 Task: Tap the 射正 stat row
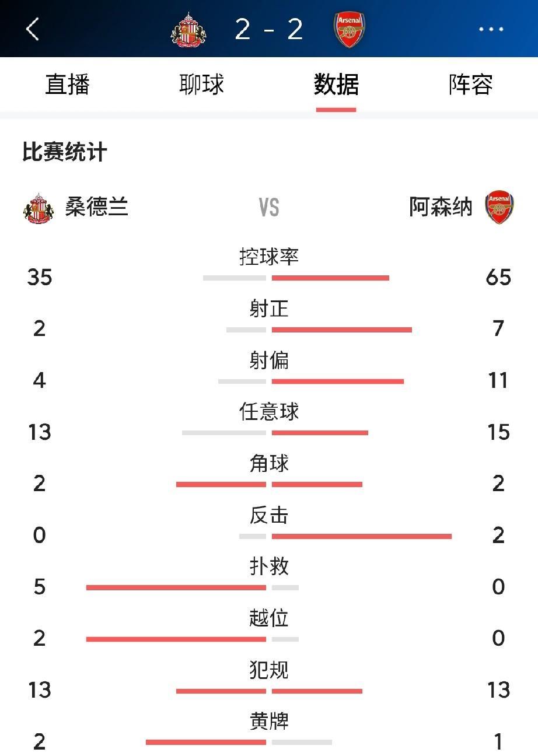(268, 310)
